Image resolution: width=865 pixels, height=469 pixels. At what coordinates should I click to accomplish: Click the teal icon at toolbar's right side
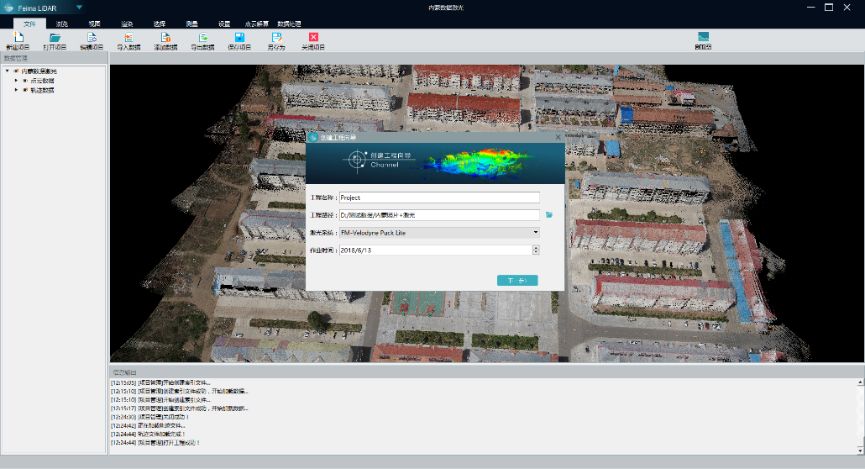(703, 38)
